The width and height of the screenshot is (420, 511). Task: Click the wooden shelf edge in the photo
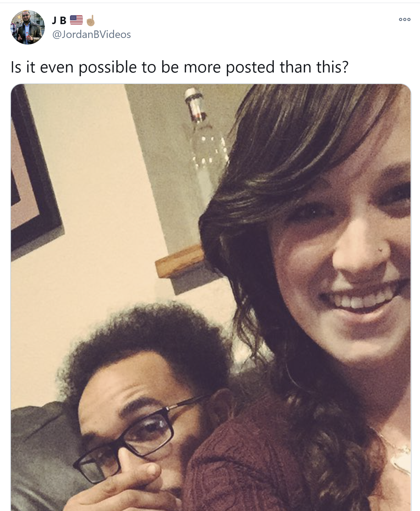click(x=180, y=261)
